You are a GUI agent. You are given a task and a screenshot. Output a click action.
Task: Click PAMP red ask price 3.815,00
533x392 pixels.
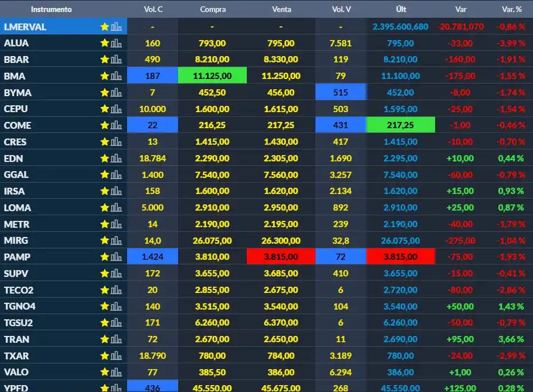click(x=281, y=256)
